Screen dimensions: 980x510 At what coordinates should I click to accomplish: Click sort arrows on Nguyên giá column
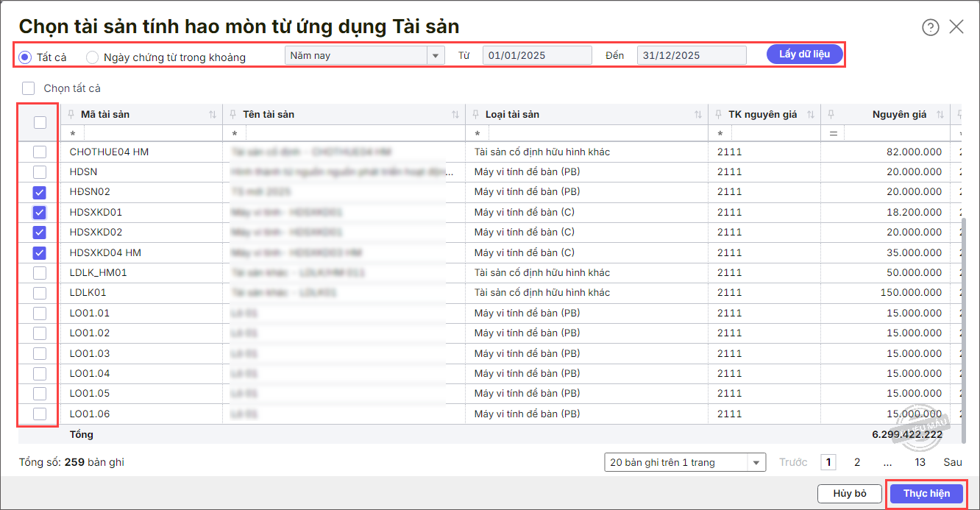pos(940,115)
